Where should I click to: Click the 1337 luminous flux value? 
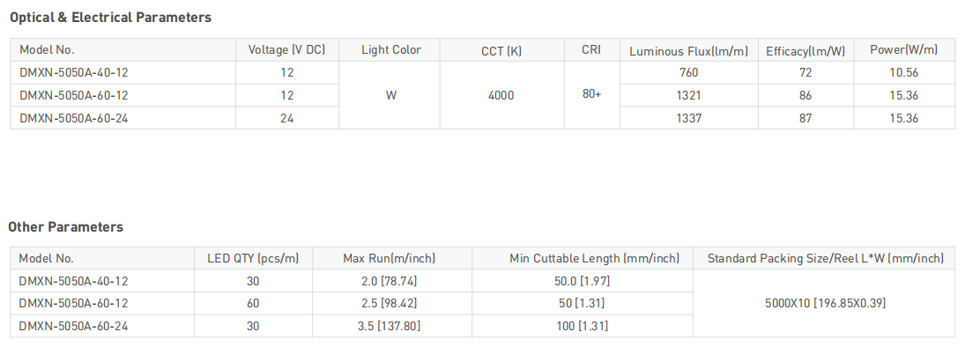pos(689,118)
